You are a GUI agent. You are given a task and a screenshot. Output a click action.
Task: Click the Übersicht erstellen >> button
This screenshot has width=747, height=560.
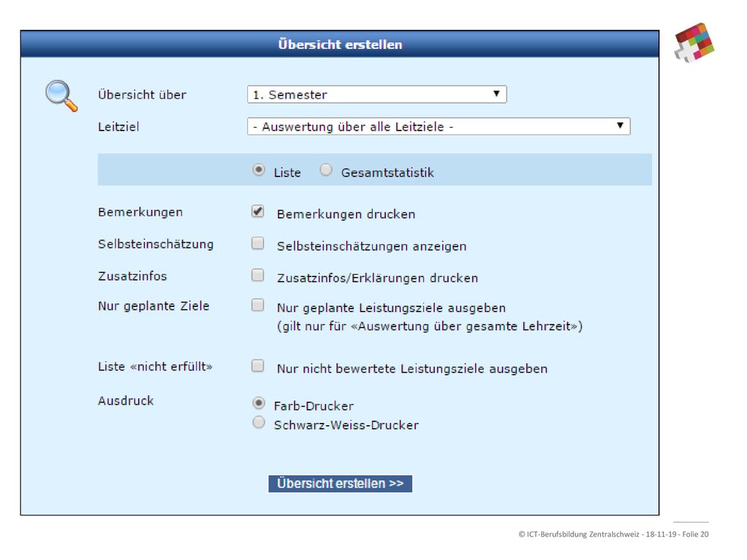340,483
